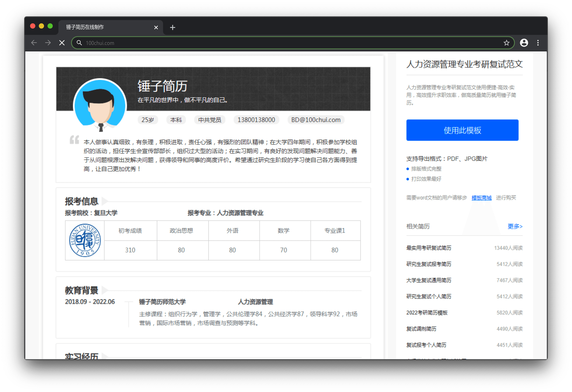Click the browser forward arrow
The width and height of the screenshot is (572, 392).
coord(48,43)
